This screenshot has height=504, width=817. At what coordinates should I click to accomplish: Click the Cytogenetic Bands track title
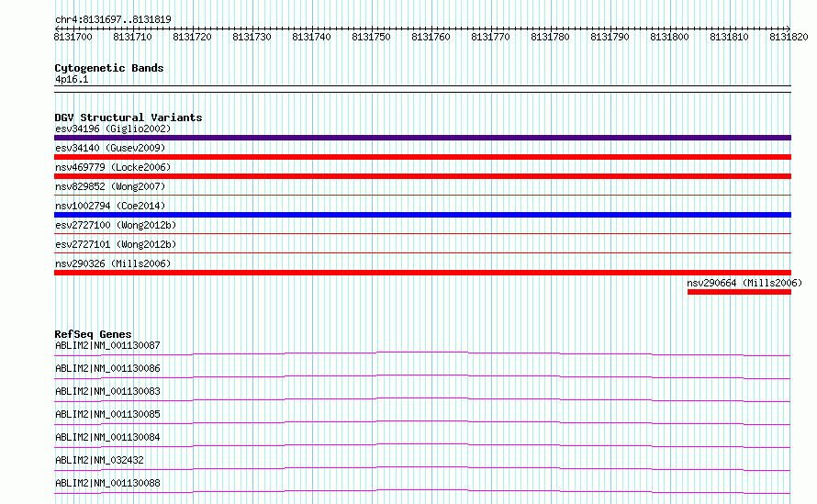point(109,68)
